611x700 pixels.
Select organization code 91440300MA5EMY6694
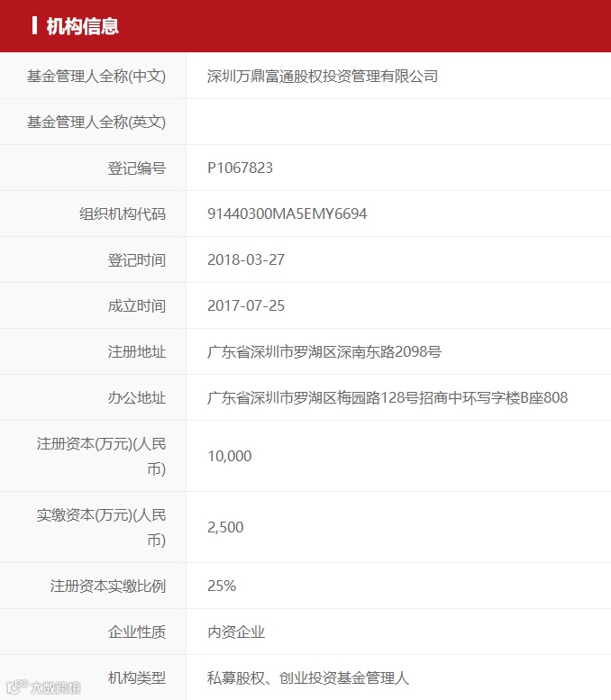287,214
